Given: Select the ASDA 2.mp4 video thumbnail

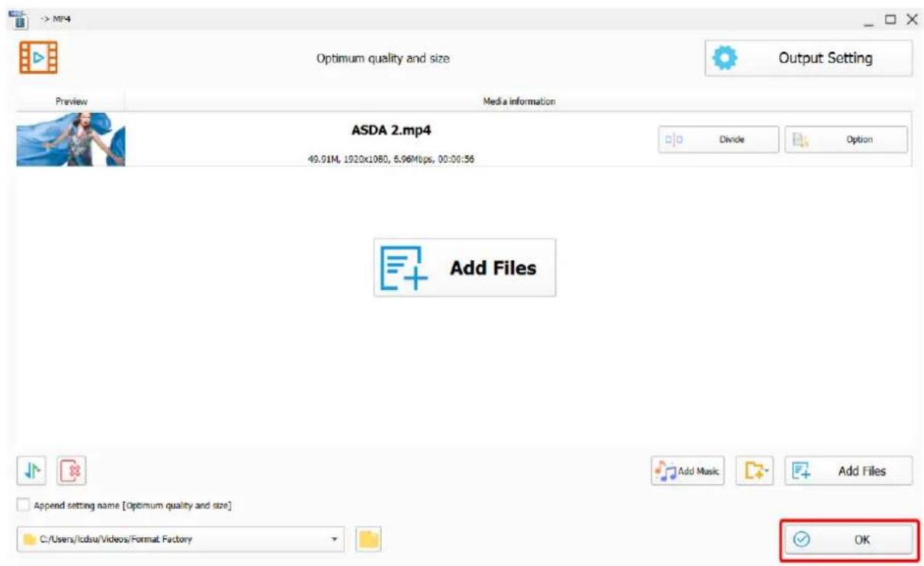Looking at the screenshot, I should tap(70, 140).
